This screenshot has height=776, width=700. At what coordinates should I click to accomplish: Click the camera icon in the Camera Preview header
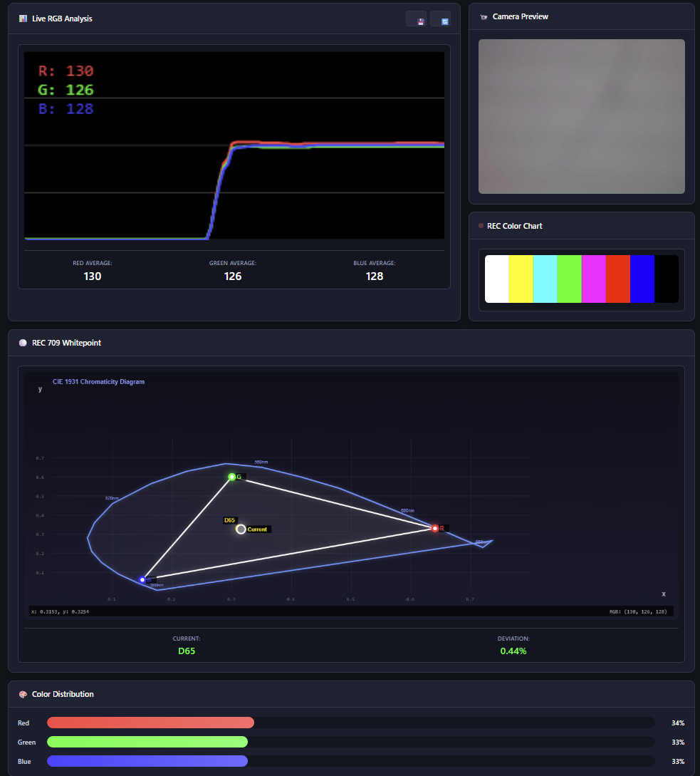(484, 16)
